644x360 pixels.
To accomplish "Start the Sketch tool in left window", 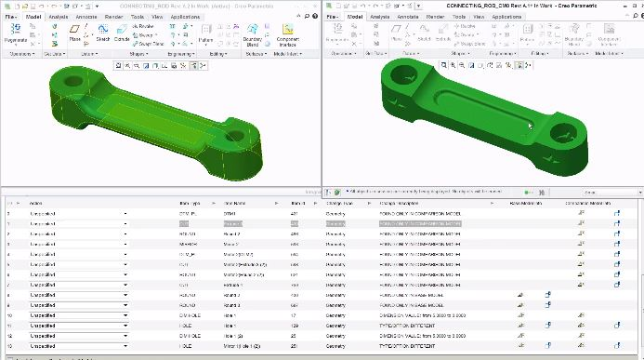I will pyautogui.click(x=102, y=33).
